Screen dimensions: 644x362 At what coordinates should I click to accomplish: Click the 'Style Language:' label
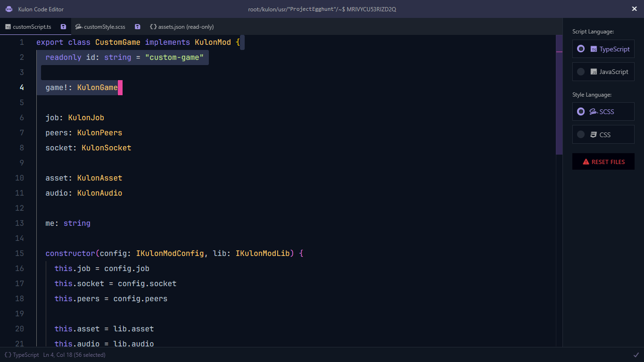click(x=592, y=95)
